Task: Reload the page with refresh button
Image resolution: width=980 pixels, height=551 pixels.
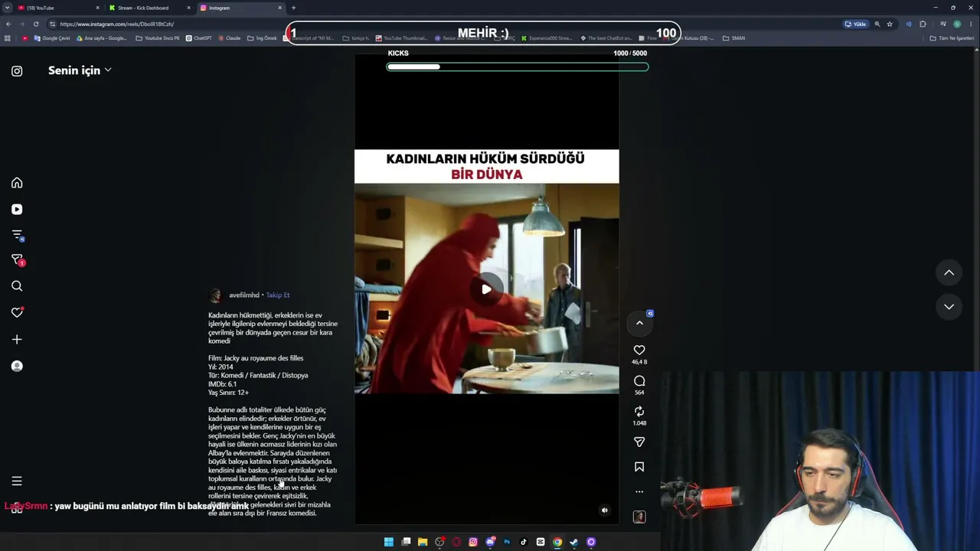Action: [35, 24]
